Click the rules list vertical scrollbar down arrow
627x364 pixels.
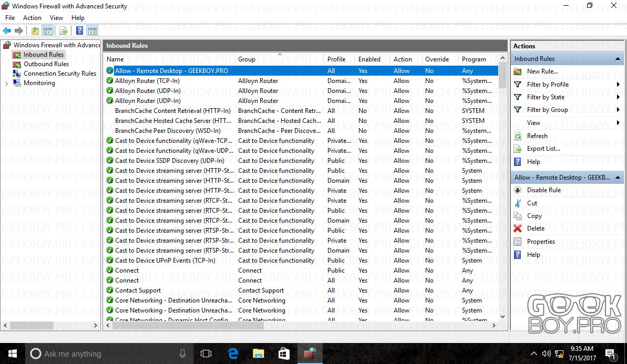tap(502, 316)
